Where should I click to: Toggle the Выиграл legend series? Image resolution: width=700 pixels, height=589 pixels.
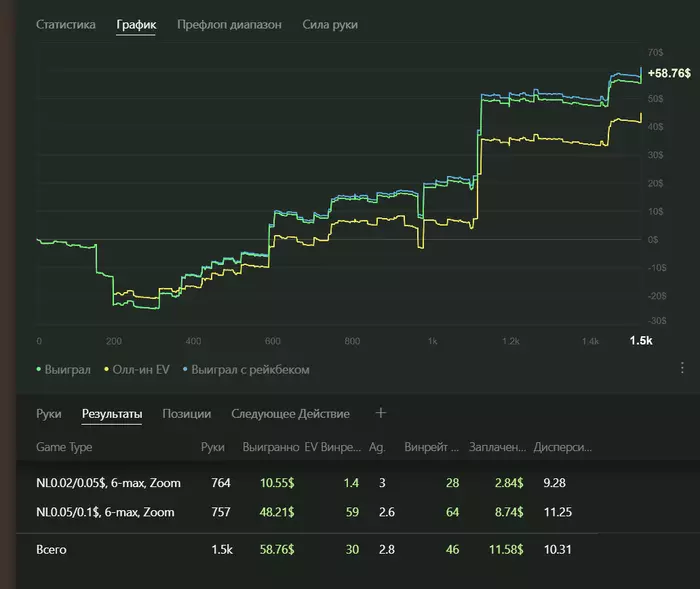click(x=63, y=370)
